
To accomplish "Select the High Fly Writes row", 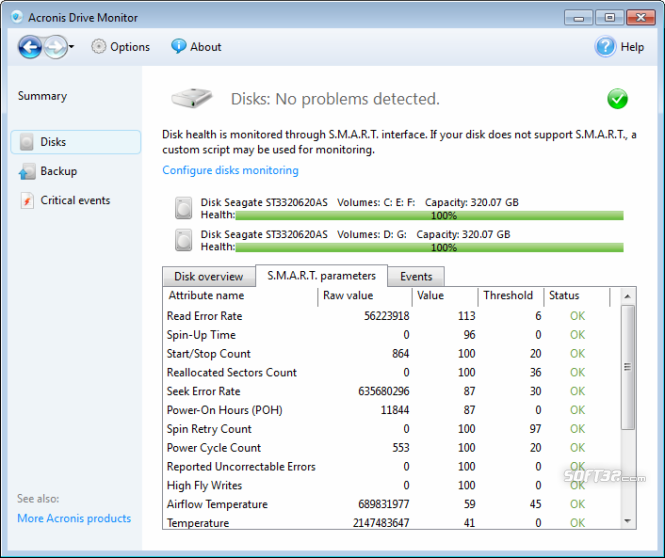I will pos(392,485).
